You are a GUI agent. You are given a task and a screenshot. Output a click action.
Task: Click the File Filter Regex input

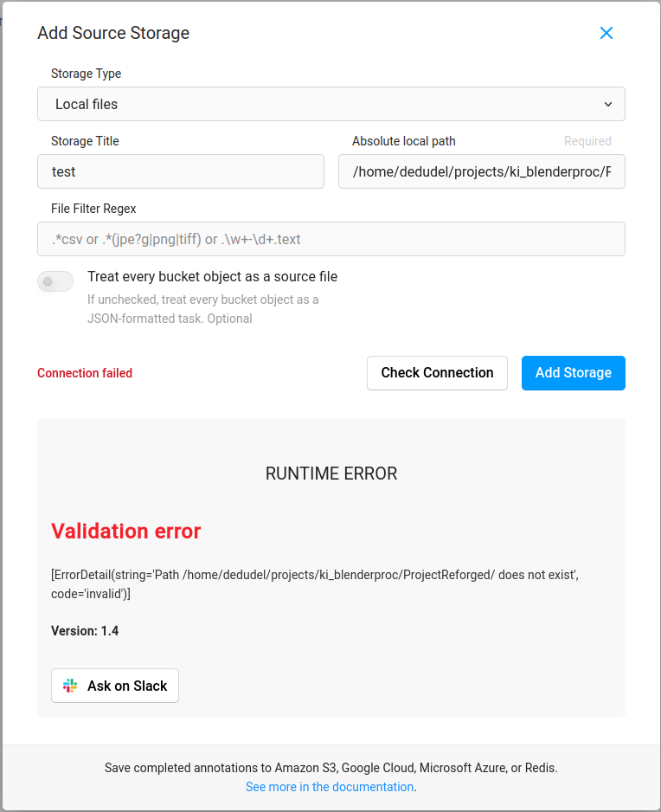tap(331, 239)
